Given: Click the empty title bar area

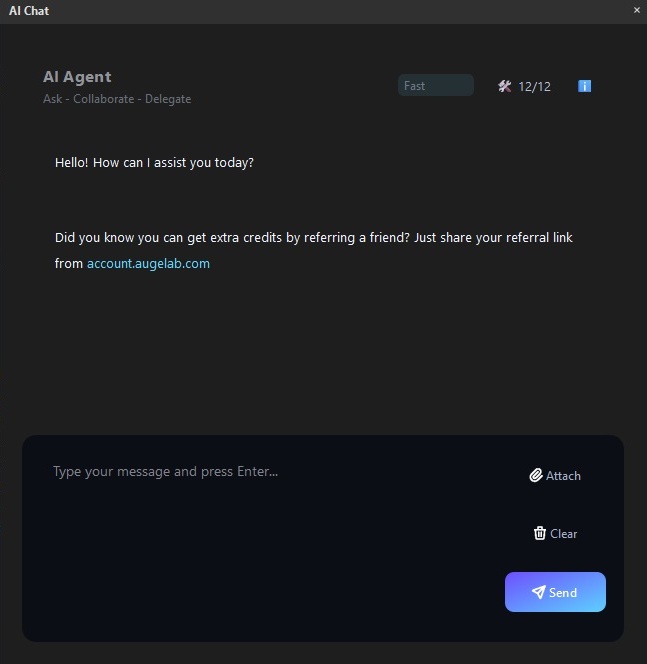Looking at the screenshot, I should tap(330, 11).
